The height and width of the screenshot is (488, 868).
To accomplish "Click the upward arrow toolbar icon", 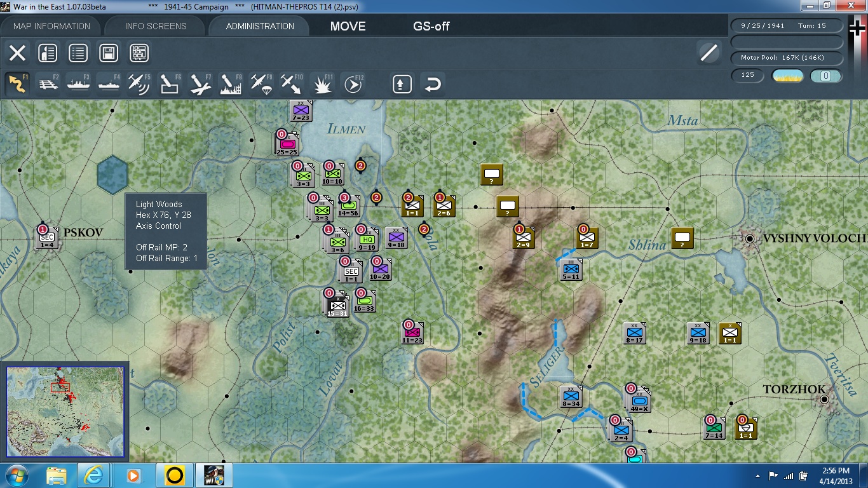I will tap(402, 84).
